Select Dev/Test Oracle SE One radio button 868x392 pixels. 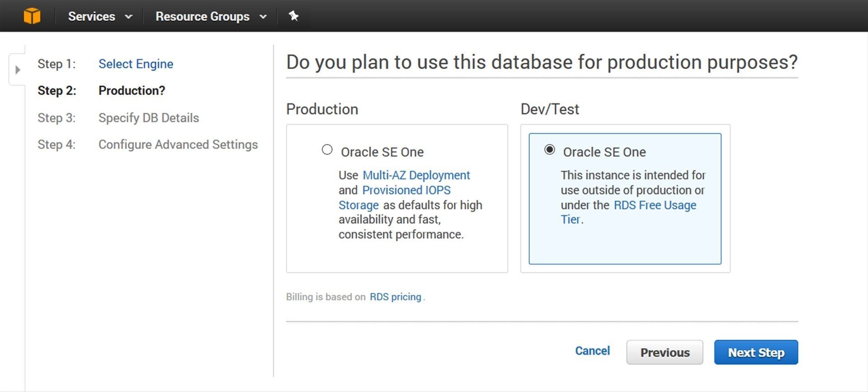coord(549,149)
